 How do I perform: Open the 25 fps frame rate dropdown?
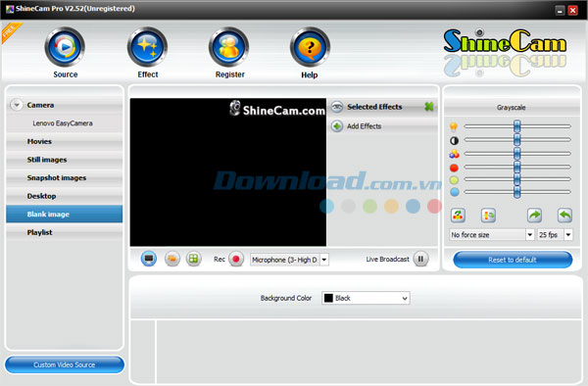tap(568, 234)
